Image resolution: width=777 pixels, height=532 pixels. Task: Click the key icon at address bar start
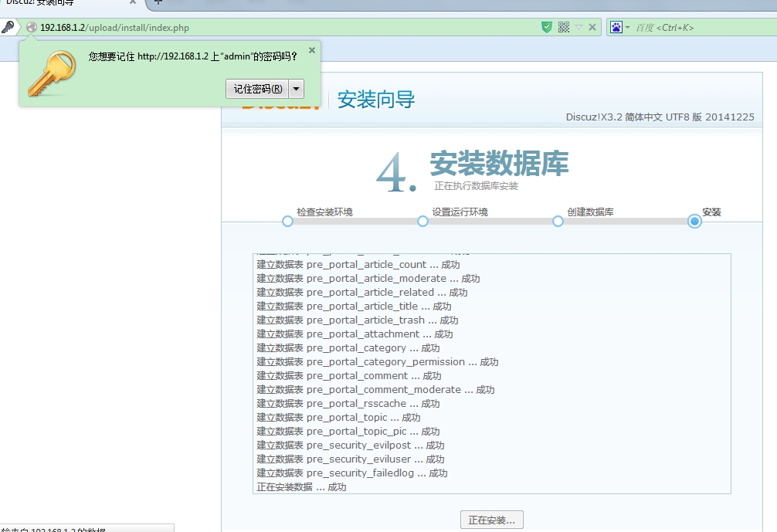pos(8,27)
